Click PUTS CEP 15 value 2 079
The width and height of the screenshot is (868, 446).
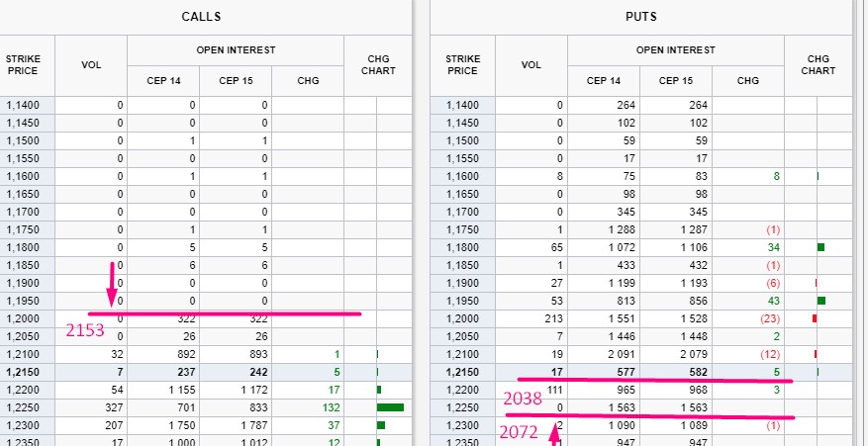pyautogui.click(x=694, y=354)
